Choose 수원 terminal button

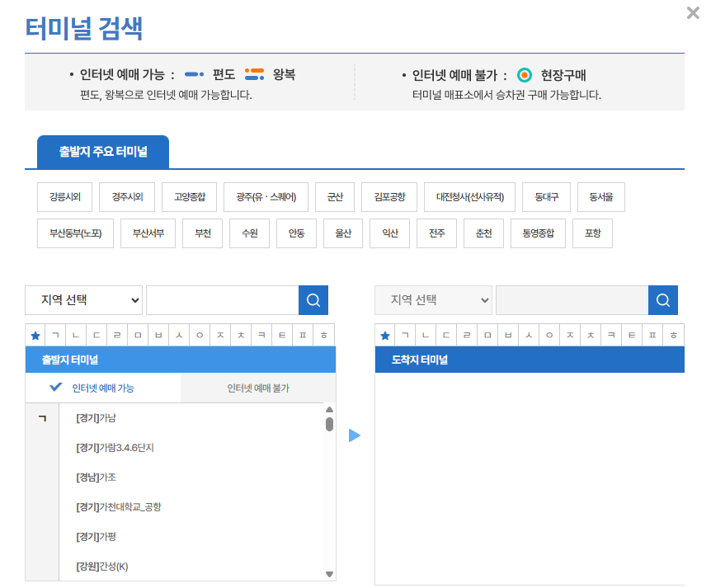(250, 233)
